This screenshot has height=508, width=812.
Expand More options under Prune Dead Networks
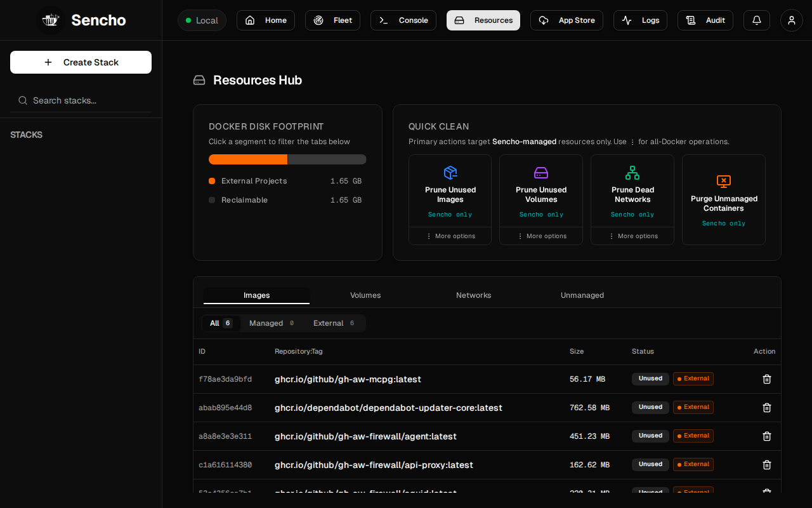pos(632,236)
